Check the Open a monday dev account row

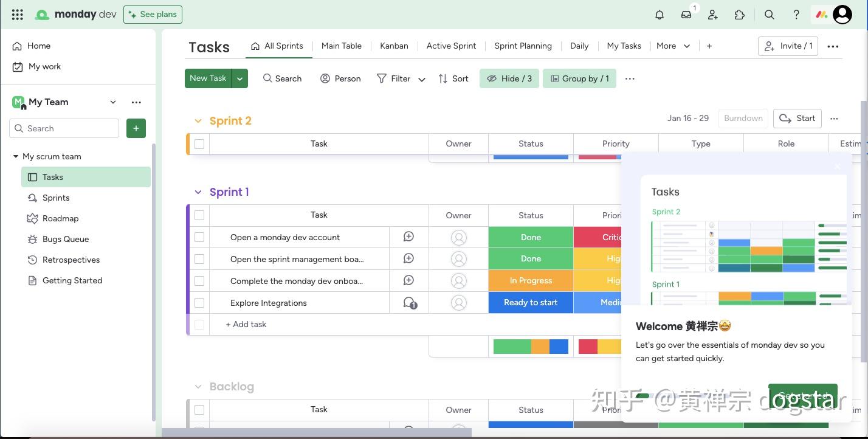[x=199, y=237]
